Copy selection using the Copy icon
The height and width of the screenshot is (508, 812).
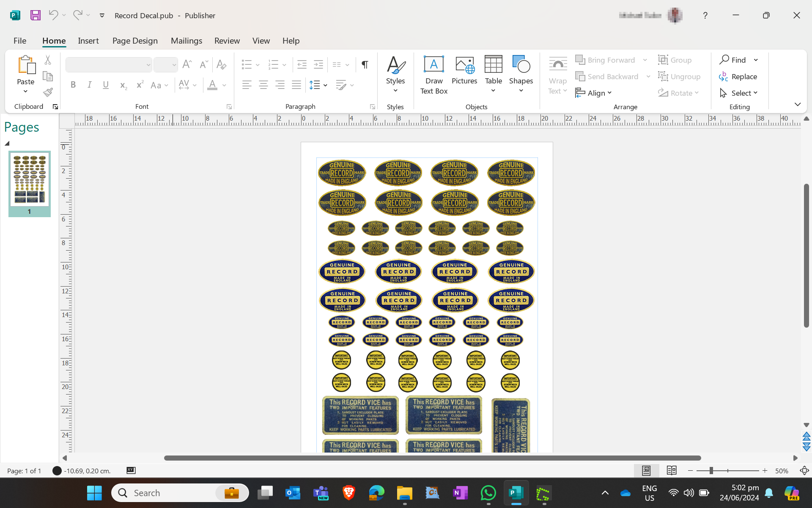click(48, 76)
